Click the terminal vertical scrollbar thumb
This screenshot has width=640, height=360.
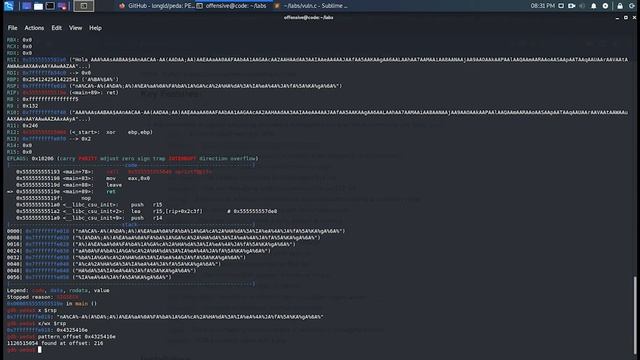635,315
